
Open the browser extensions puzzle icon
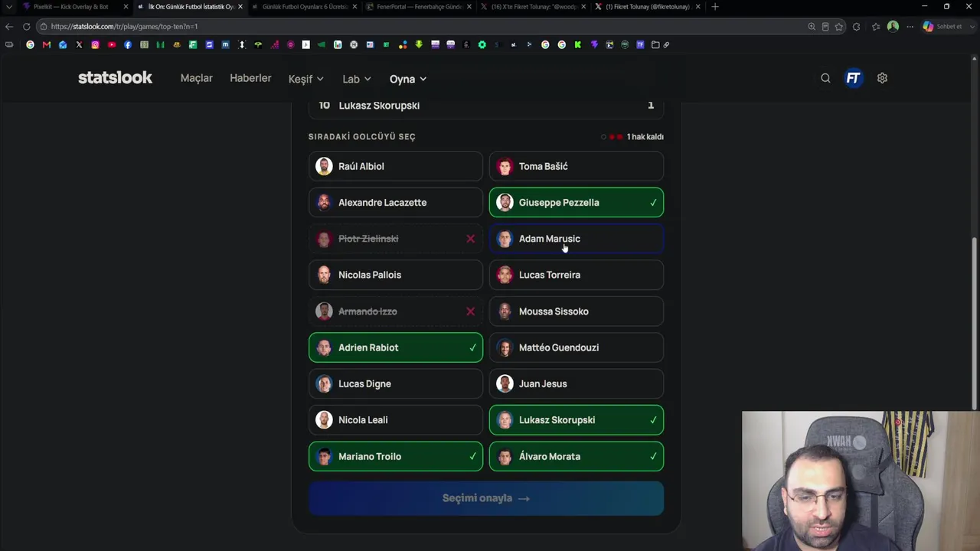click(x=856, y=26)
